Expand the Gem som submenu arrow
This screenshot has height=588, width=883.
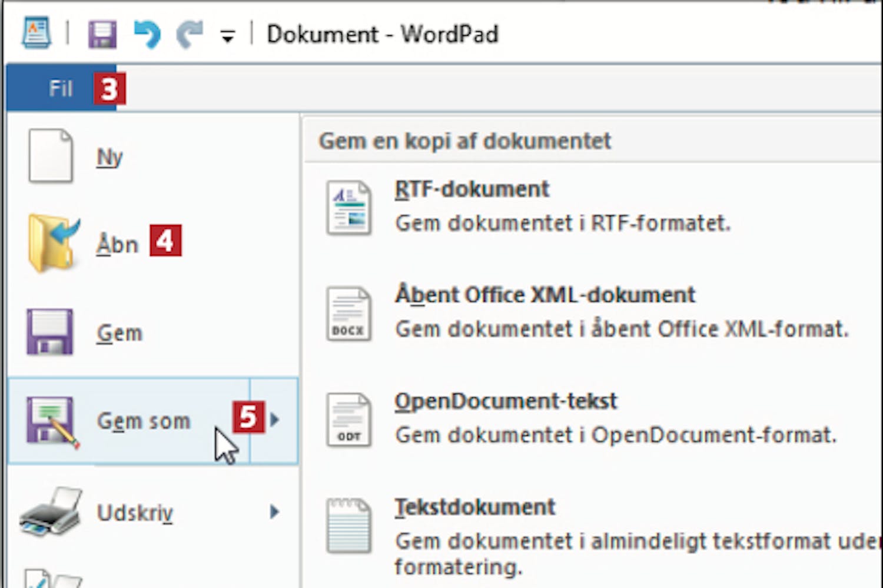pos(274,420)
